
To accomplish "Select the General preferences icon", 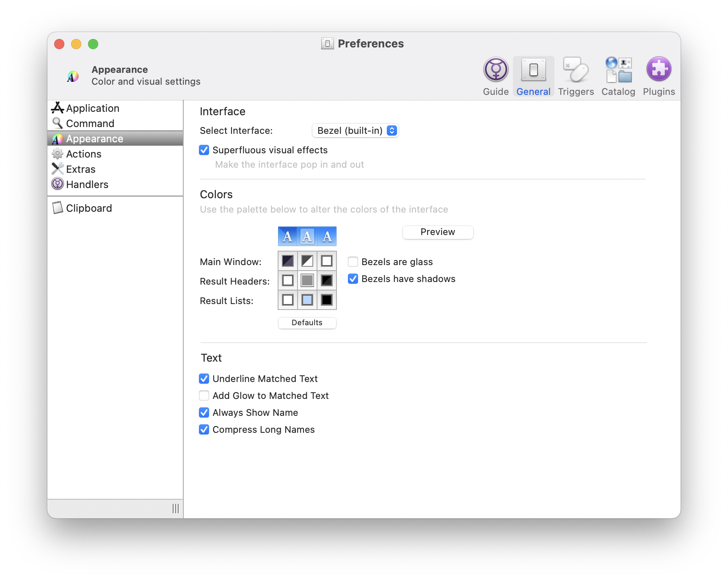I will 533,76.
